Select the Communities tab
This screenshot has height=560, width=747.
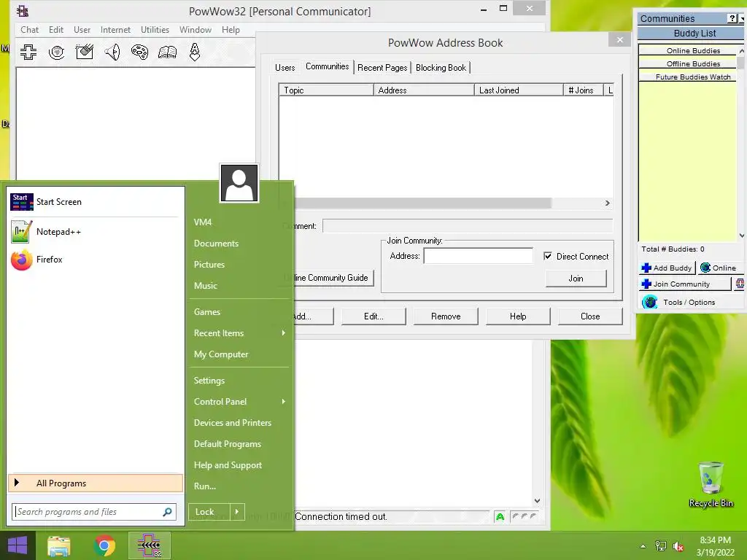(328, 66)
